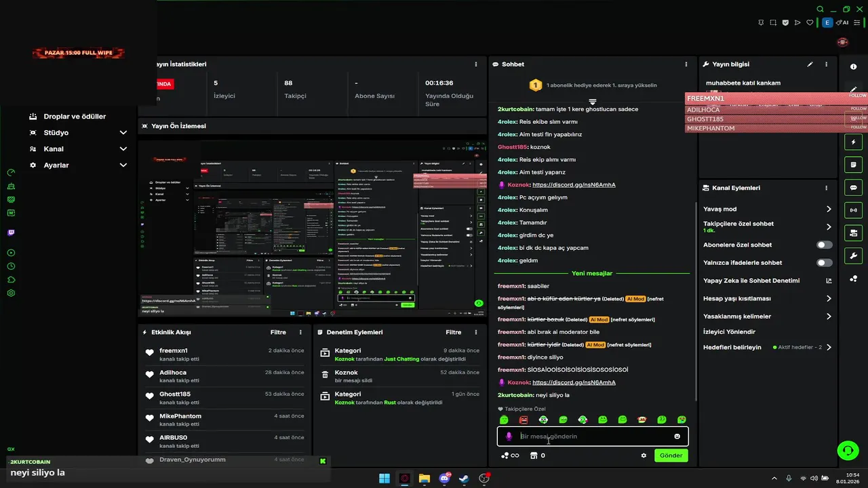Click freemxn1 username in Etkinlik Akışı
This screenshot has height=488, width=868.
pos(174,350)
